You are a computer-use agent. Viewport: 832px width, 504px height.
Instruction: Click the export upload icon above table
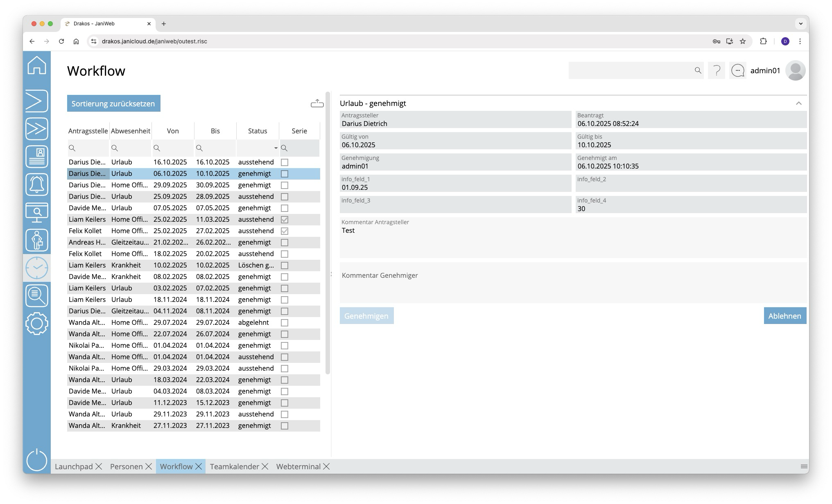pos(317,103)
